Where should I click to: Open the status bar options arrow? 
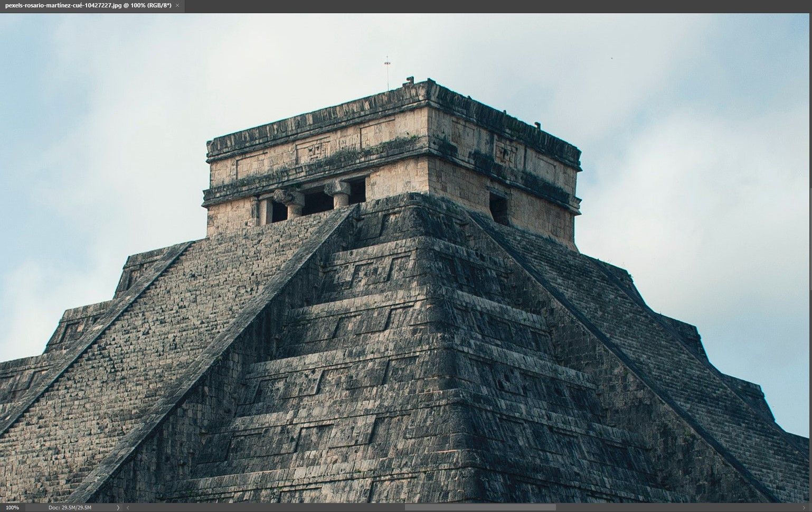(x=118, y=508)
